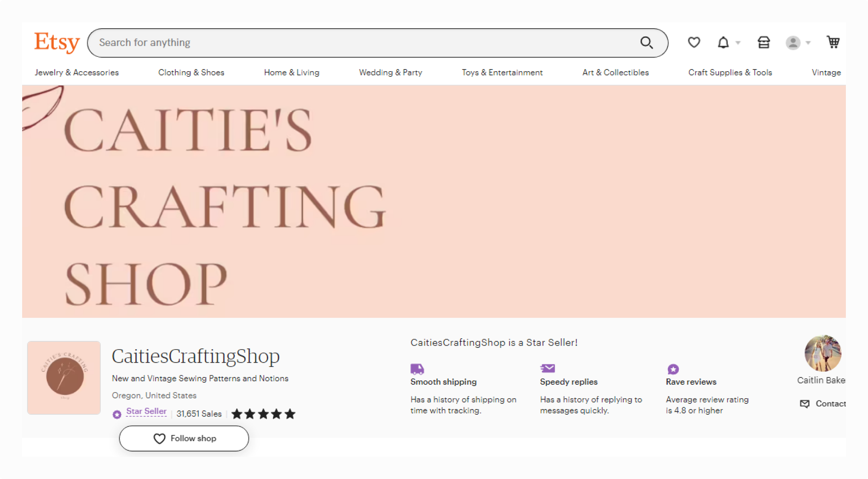Open the Vintage category
Viewport: 868px width, 479px height.
826,73
